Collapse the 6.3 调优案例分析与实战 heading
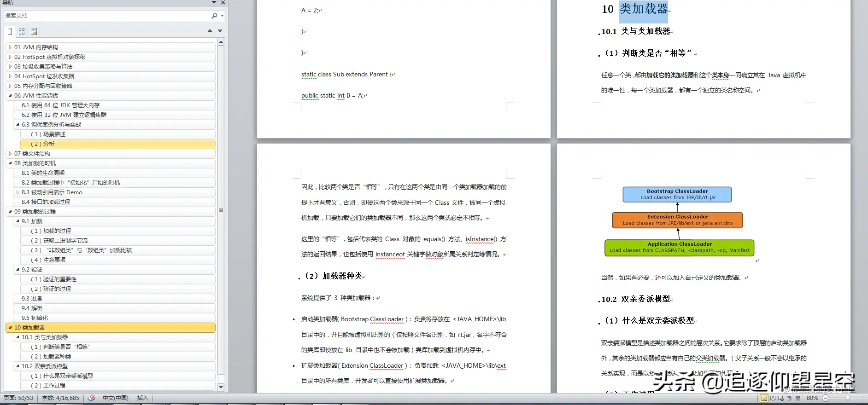 (x=18, y=125)
